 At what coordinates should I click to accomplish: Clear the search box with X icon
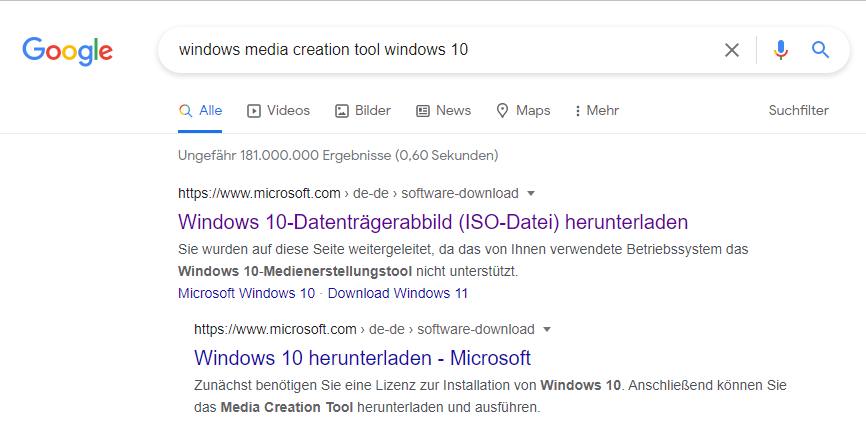pos(732,50)
